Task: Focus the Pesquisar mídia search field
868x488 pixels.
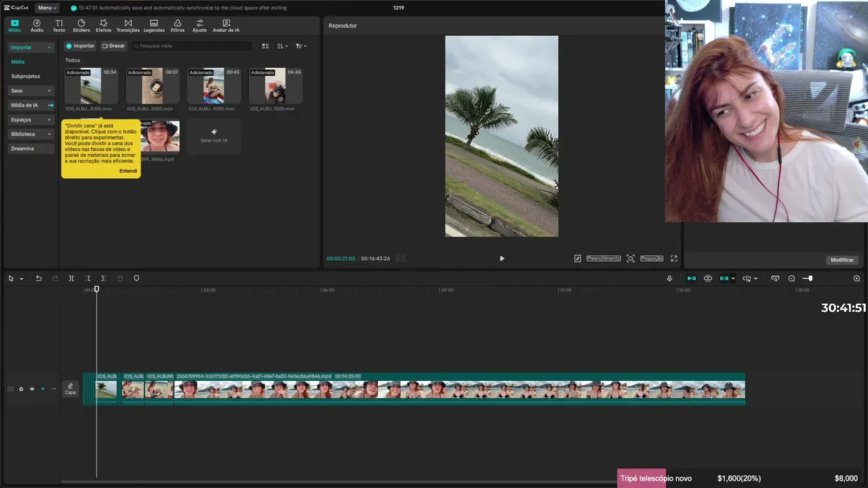Action: tap(192, 46)
